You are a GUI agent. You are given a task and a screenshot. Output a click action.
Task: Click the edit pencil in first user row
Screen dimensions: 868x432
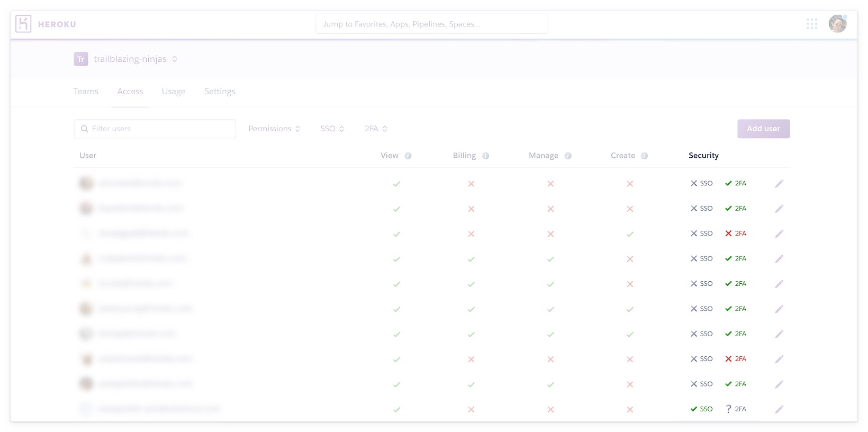(779, 184)
